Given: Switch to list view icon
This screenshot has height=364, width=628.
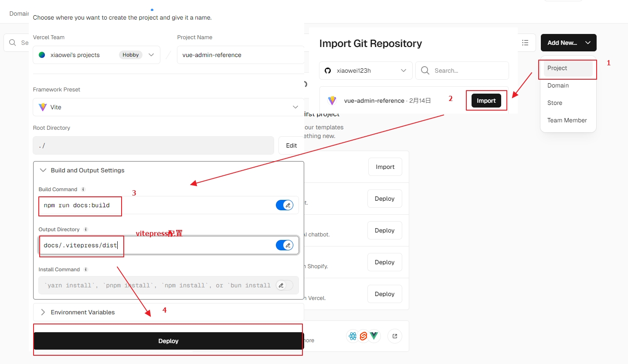Looking at the screenshot, I should (x=525, y=43).
